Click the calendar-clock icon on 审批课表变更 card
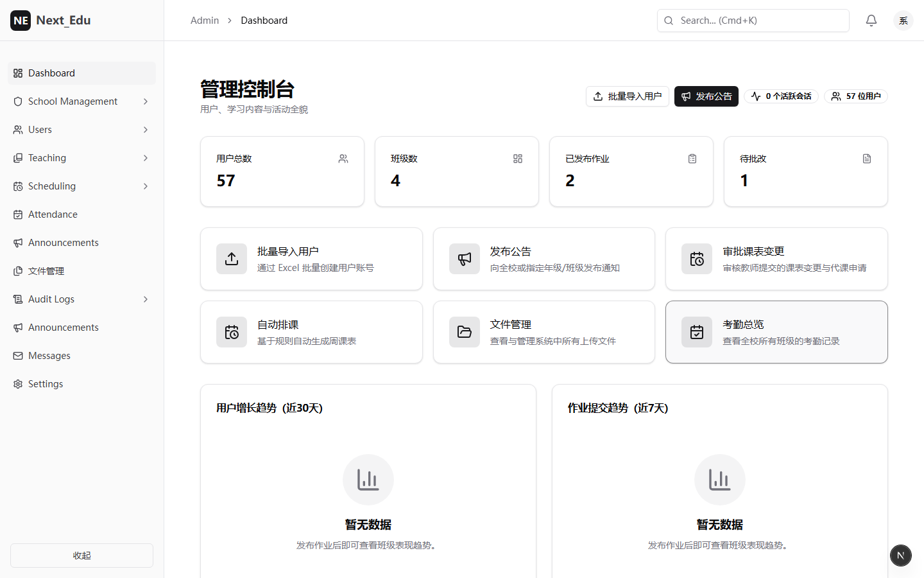This screenshot has height=578, width=924. pyautogui.click(x=697, y=259)
